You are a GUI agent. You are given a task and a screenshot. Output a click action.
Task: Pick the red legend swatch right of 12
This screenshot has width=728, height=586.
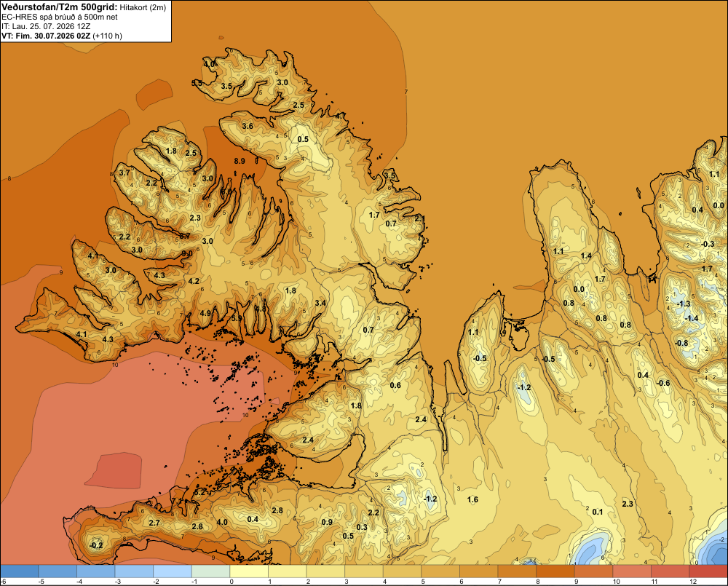point(708,571)
